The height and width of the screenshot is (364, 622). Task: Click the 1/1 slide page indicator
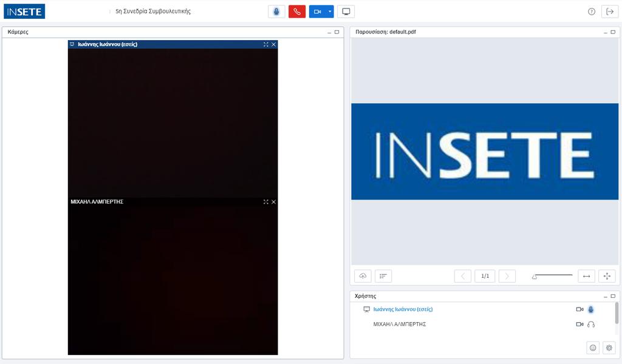click(485, 276)
